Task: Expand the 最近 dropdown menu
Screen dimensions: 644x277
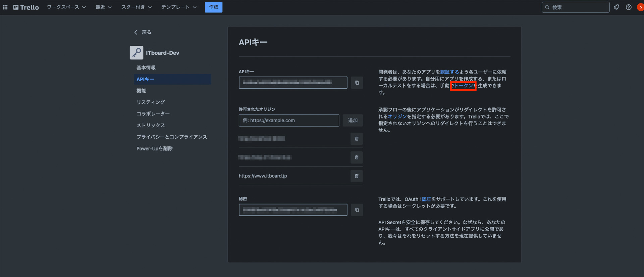Action: pyautogui.click(x=103, y=7)
